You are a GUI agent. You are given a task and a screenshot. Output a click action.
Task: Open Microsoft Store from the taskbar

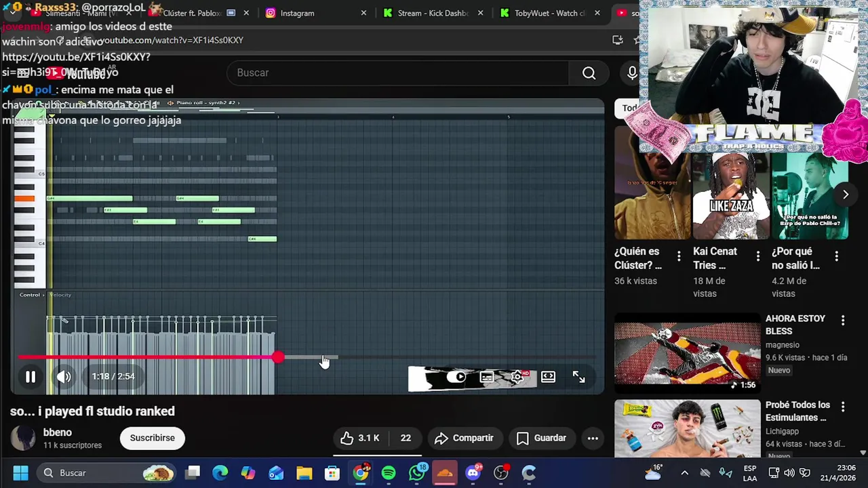[332, 473]
